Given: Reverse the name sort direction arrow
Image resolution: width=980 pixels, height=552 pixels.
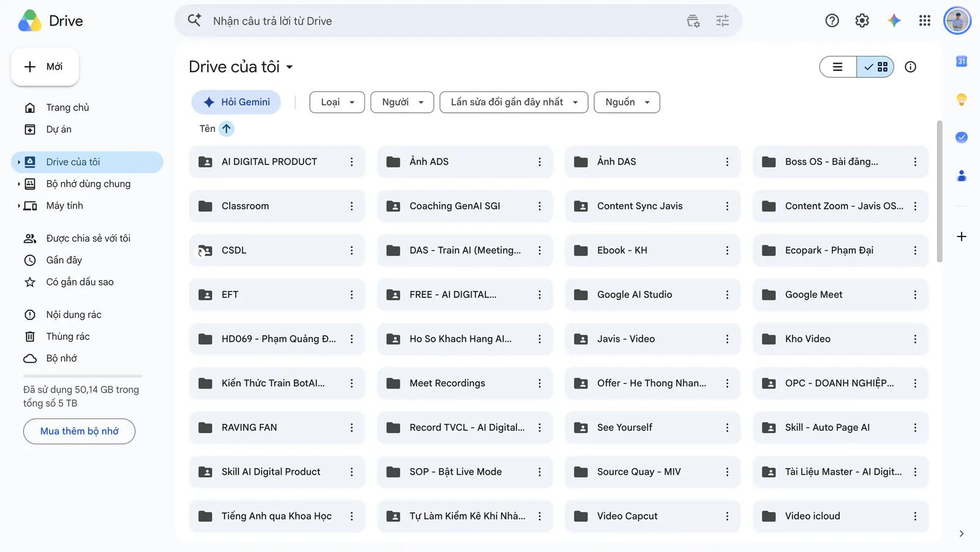Looking at the screenshot, I should click(x=227, y=129).
